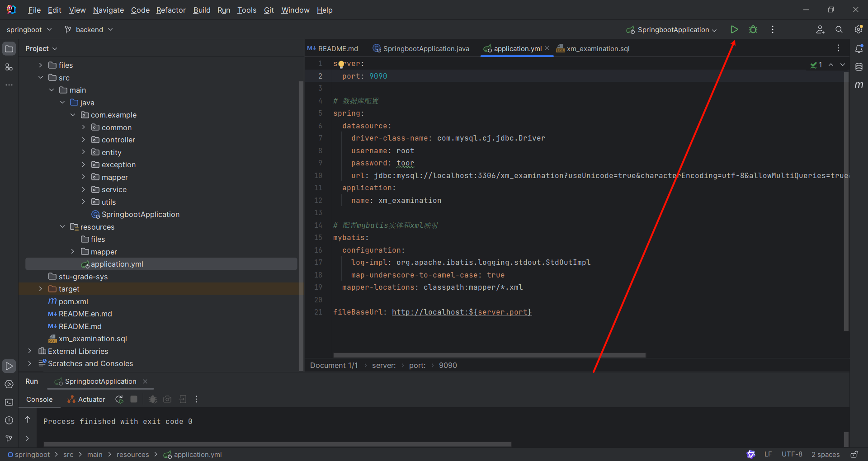The height and width of the screenshot is (461, 868).
Task: Go to next highlighted problem arrow down
Action: (843, 65)
